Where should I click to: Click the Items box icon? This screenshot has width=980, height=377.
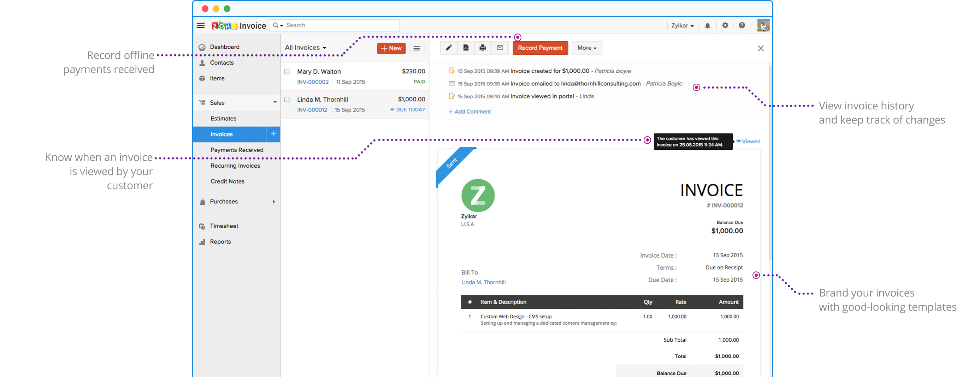(x=202, y=79)
